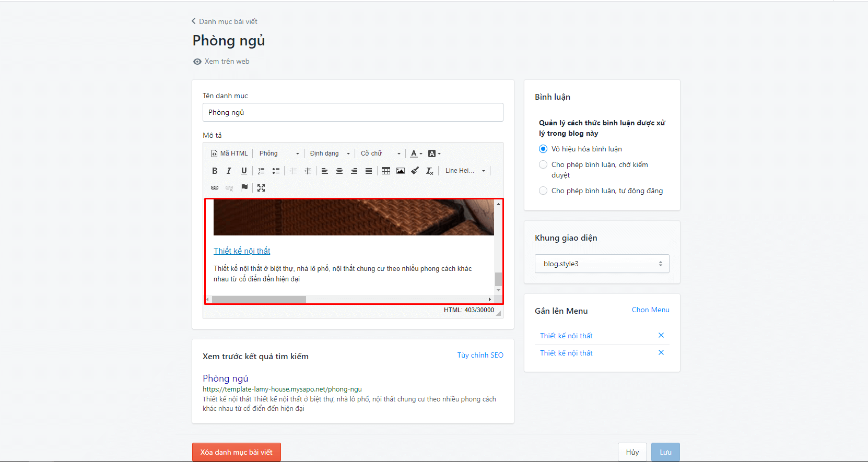The width and height of the screenshot is (868, 462).
Task: Insert a numbered list
Action: point(261,171)
